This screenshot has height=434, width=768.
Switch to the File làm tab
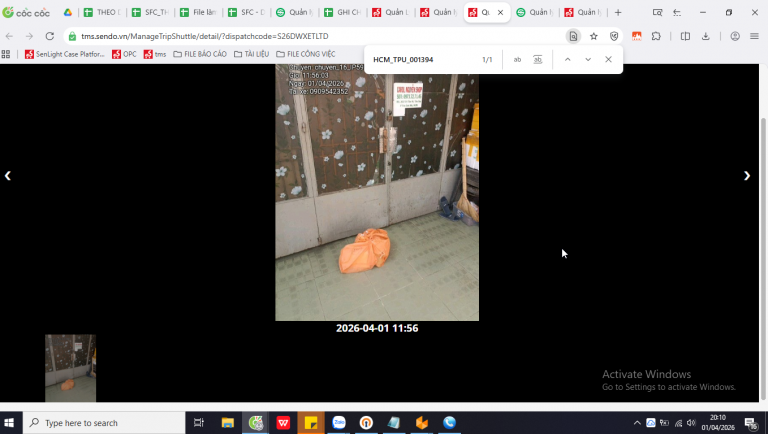point(198,12)
